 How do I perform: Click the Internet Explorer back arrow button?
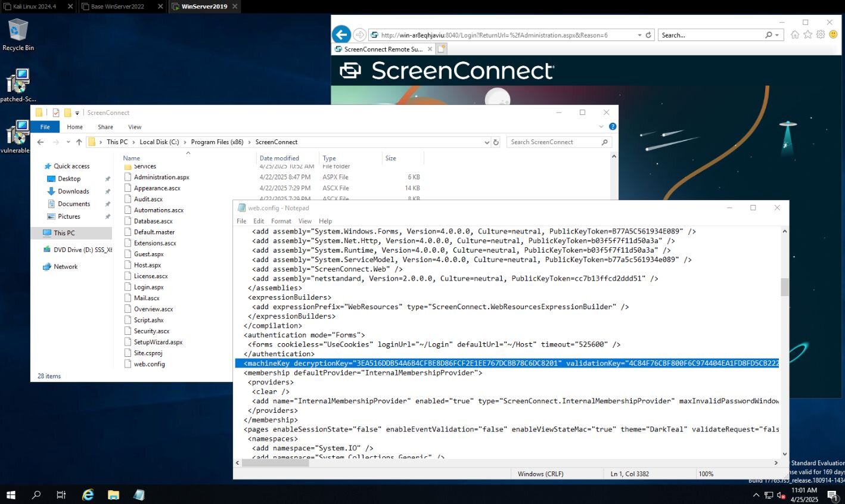click(x=341, y=35)
